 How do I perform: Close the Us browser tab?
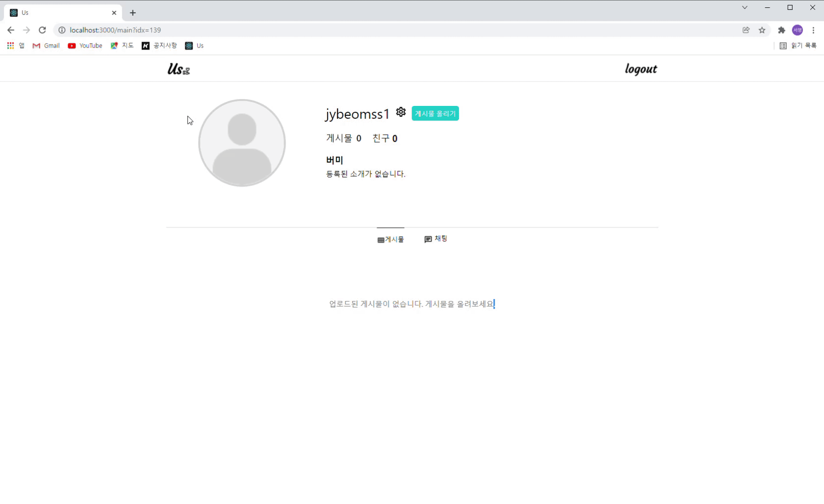(x=114, y=13)
